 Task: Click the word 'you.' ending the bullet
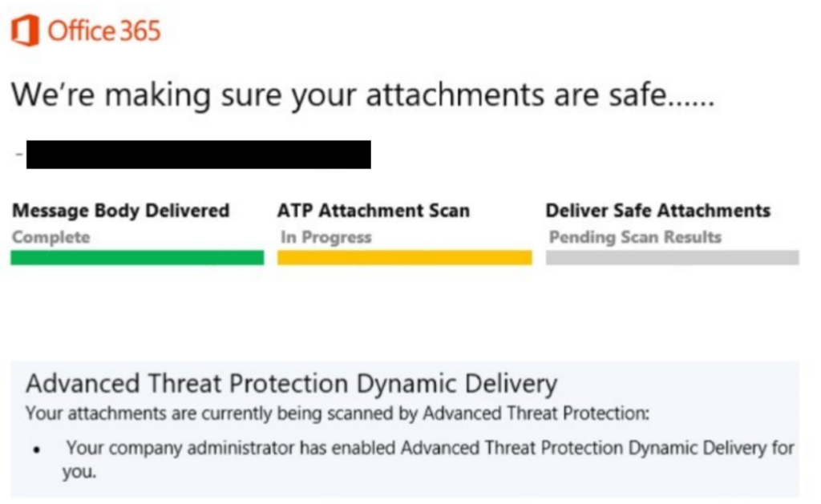(x=79, y=472)
